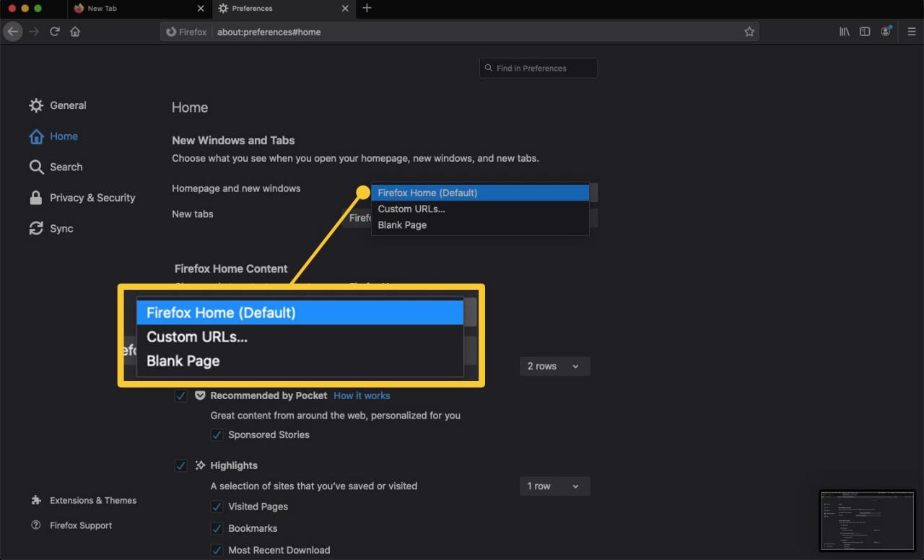Toggle the sidebar toolbar icon
This screenshot has width=924, height=560.
pos(865,32)
